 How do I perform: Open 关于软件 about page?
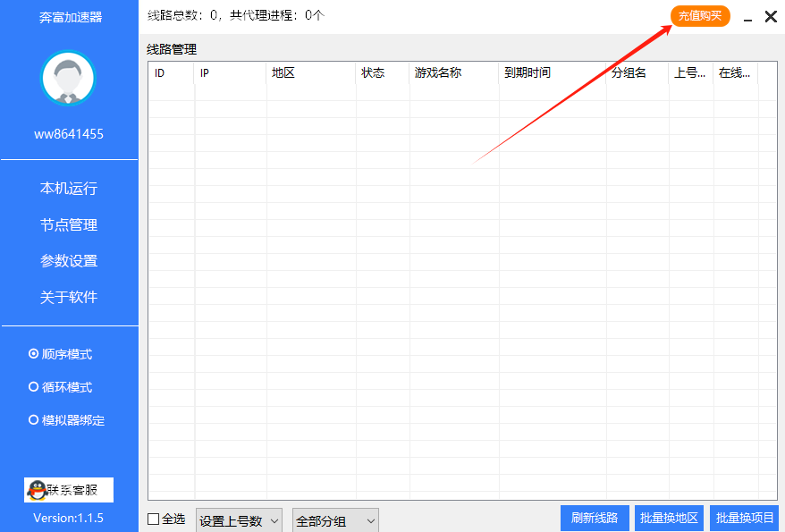click(69, 297)
